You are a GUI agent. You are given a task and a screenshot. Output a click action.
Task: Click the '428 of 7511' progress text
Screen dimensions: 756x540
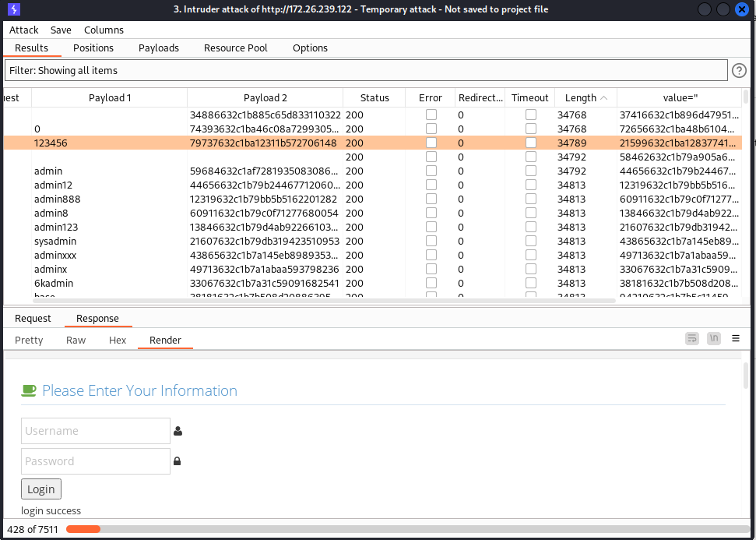click(32, 529)
